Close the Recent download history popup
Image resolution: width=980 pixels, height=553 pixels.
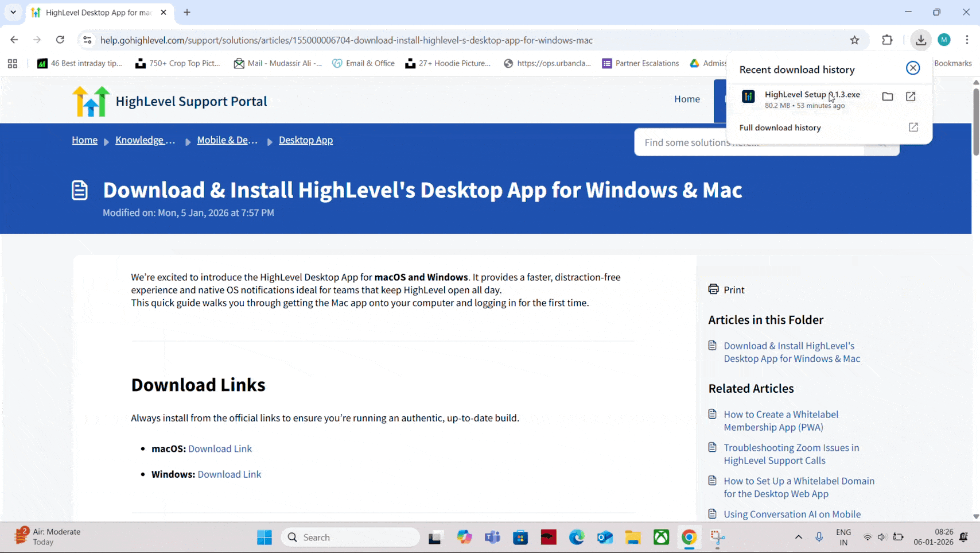click(x=913, y=68)
